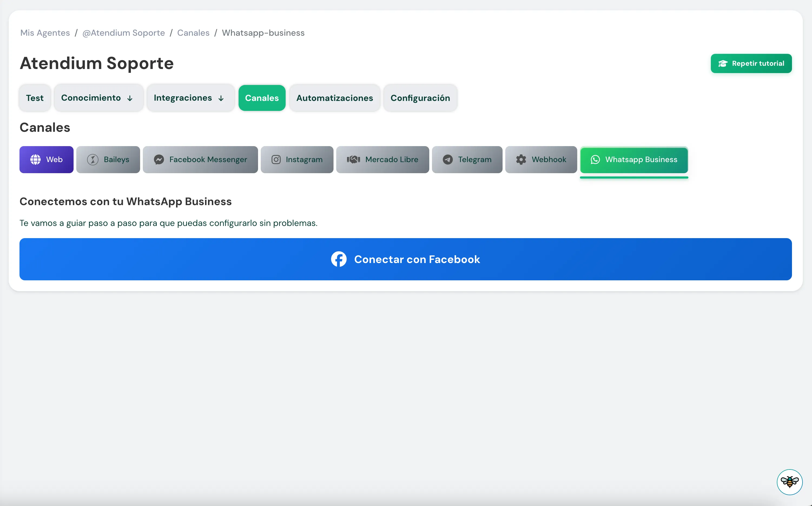The width and height of the screenshot is (812, 506).
Task: Expand the Conocimiento dropdown arrow
Action: click(130, 98)
